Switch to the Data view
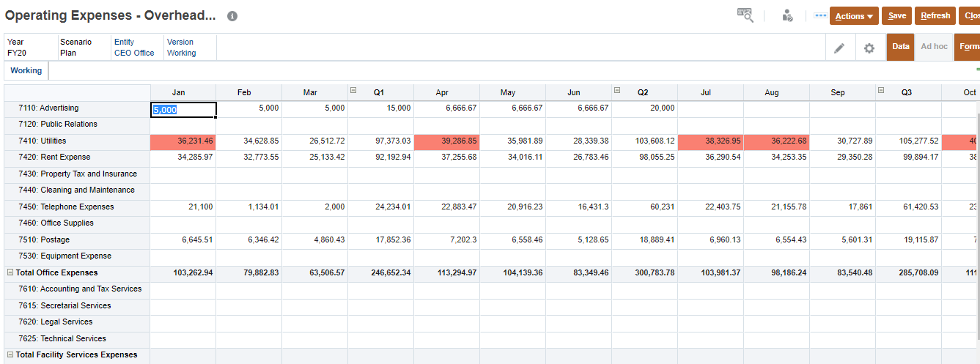The width and height of the screenshot is (980, 364). (901, 47)
